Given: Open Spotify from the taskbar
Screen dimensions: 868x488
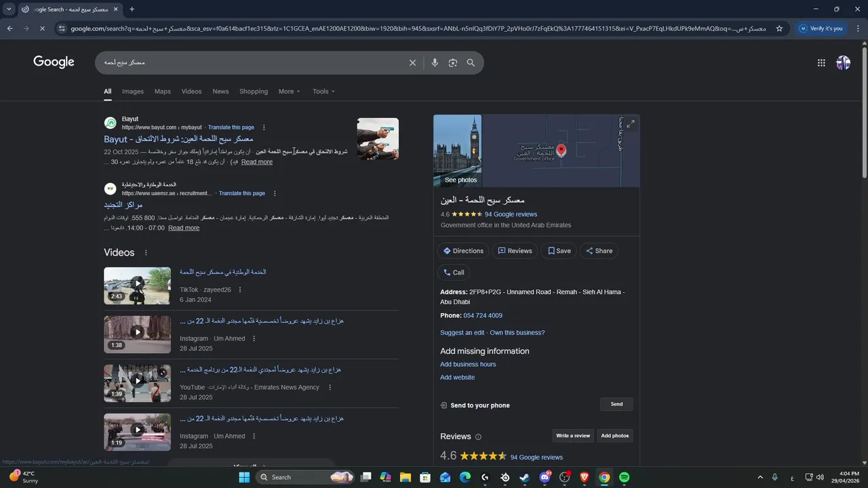Looking at the screenshot, I should (624, 477).
